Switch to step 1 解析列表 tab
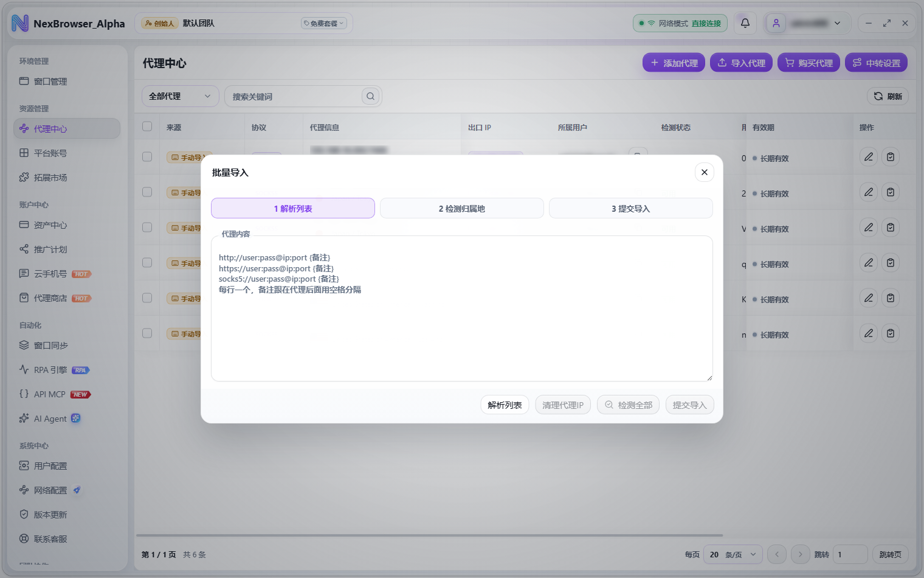Screen dimensions: 924x578 tap(293, 208)
